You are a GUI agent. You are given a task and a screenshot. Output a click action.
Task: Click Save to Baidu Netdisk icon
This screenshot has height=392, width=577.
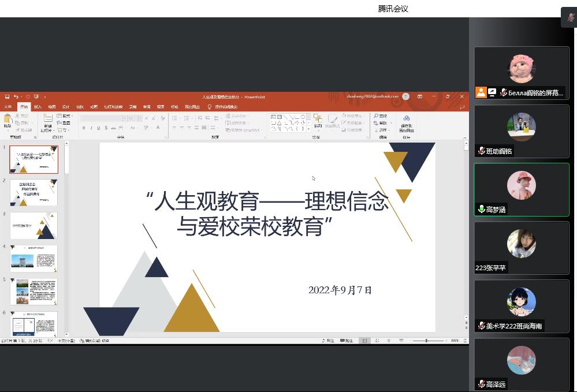coord(406,122)
